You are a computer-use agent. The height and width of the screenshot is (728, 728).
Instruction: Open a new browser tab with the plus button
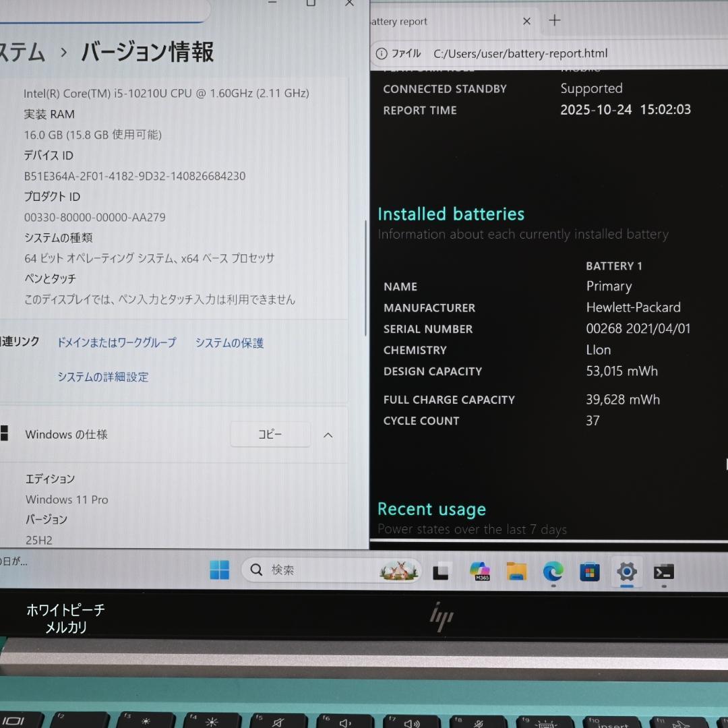point(554,21)
